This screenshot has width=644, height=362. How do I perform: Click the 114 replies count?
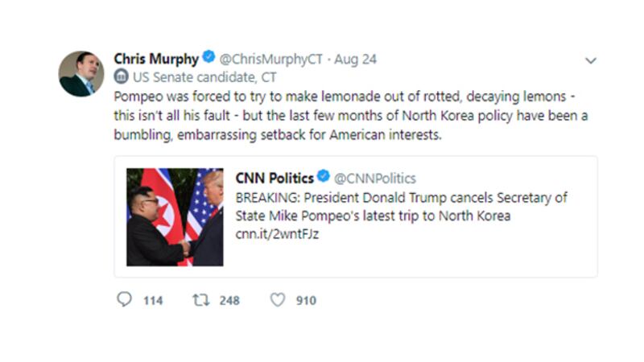(153, 300)
